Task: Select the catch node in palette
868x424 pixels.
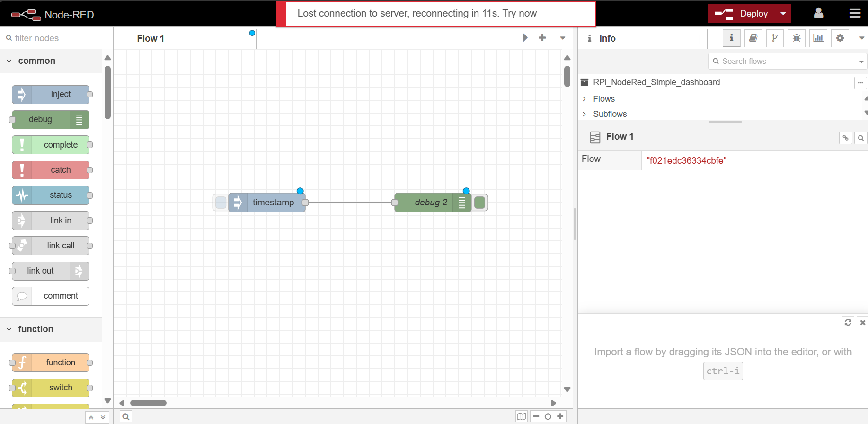Action: (x=51, y=170)
